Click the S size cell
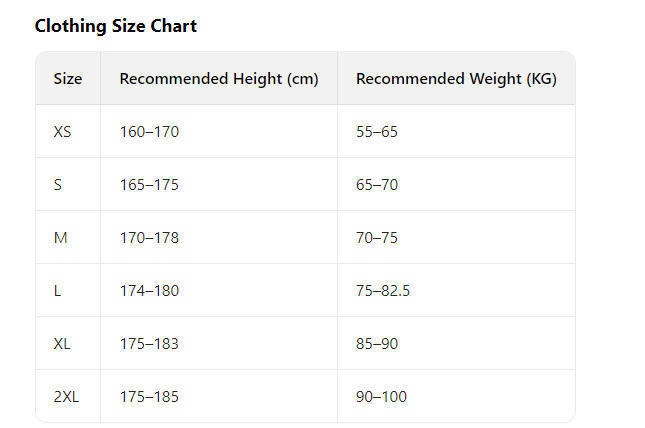This screenshot has height=428, width=645. [x=58, y=184]
